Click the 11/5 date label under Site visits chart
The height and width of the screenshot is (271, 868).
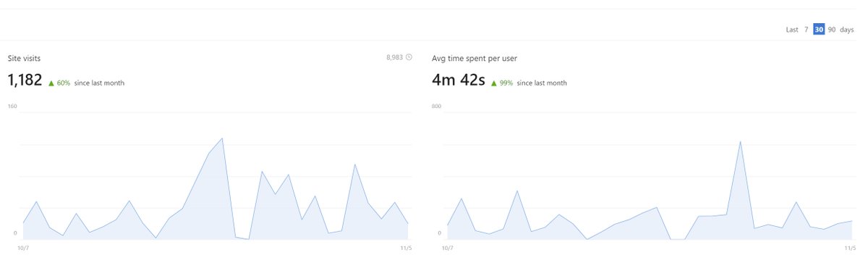[x=406, y=248]
